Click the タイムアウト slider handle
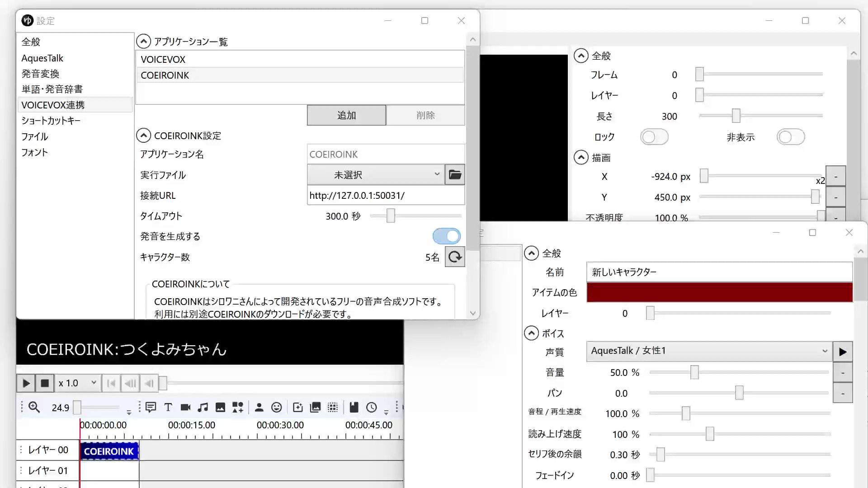 point(391,216)
